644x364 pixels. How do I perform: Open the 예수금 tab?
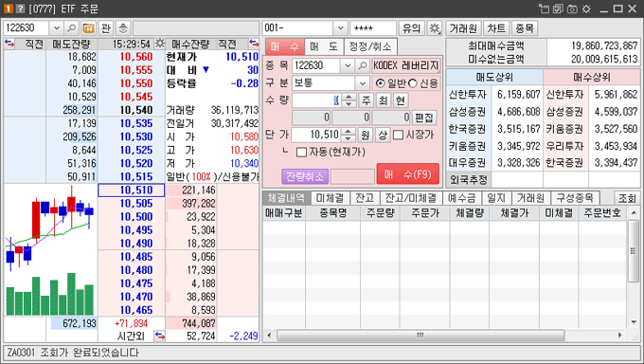point(461,198)
